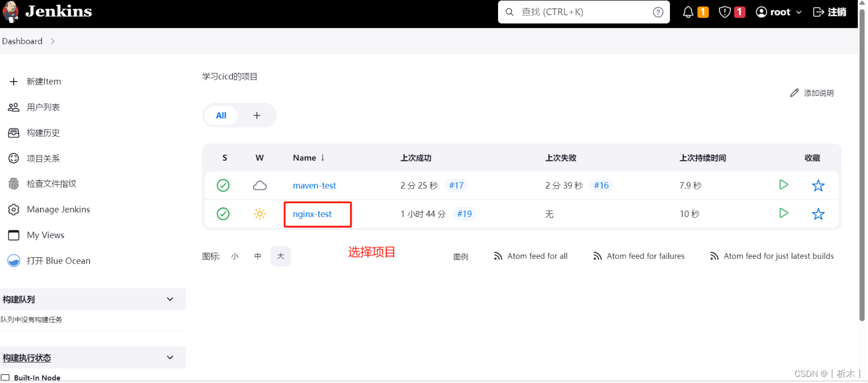Open the notifications bell icon
The height and width of the screenshot is (383, 868).
tap(688, 12)
